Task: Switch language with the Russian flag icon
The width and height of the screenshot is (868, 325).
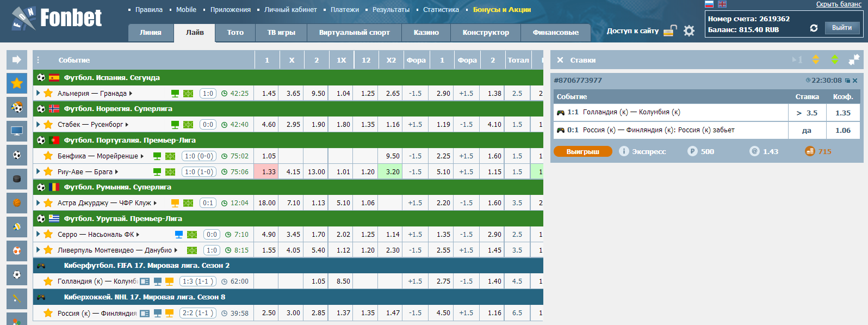Action: 709,4
